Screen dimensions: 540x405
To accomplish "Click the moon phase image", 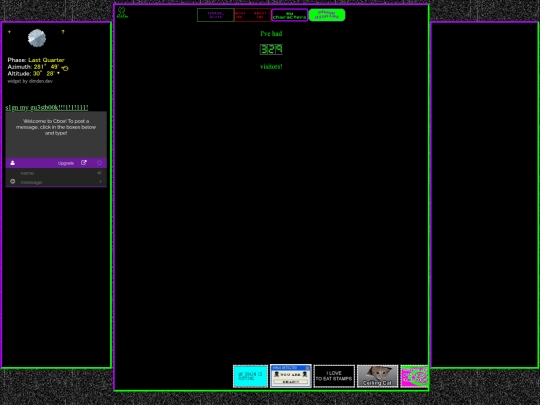I will point(37,38).
